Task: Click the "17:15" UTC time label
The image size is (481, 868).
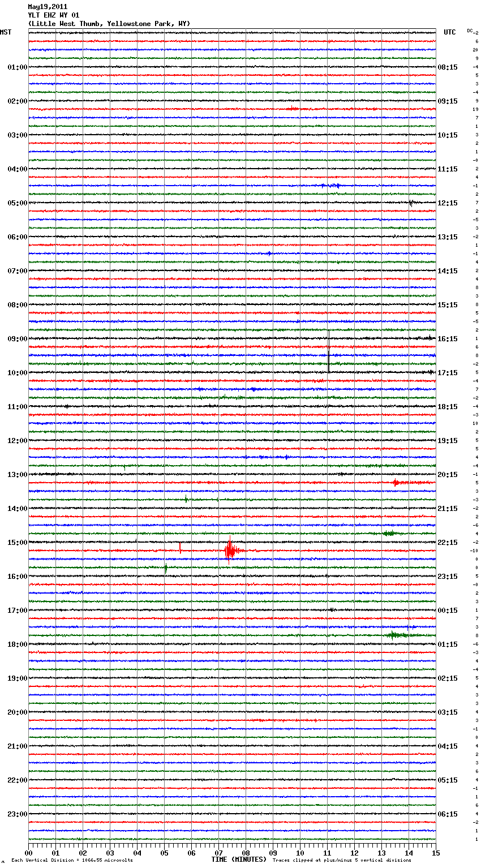Action: (448, 373)
